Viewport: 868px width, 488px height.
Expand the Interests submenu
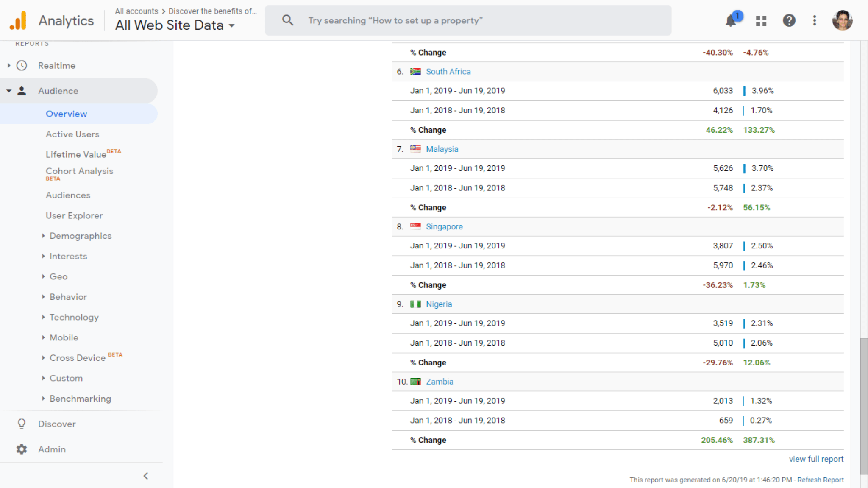pyautogui.click(x=43, y=256)
